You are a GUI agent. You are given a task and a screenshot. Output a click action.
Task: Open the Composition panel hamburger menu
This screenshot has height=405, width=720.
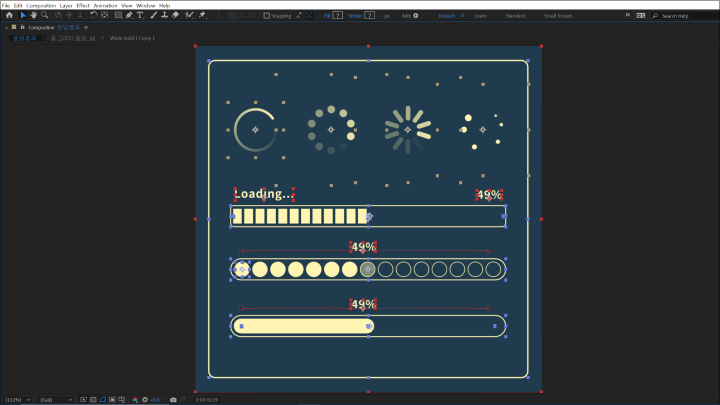[86, 28]
